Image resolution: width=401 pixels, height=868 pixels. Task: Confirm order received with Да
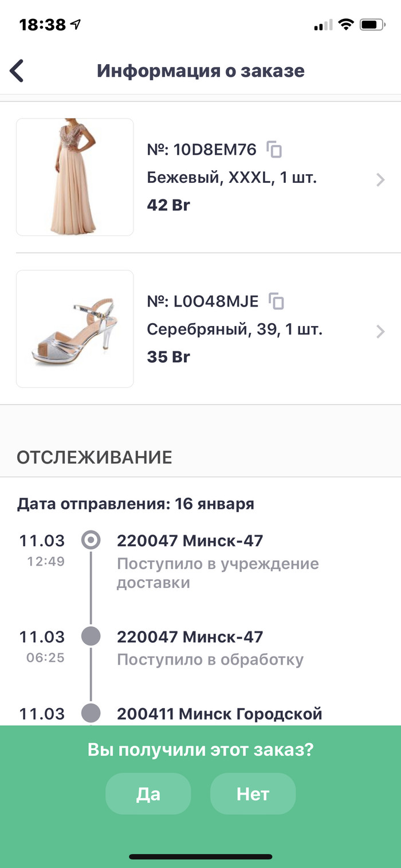click(x=148, y=794)
